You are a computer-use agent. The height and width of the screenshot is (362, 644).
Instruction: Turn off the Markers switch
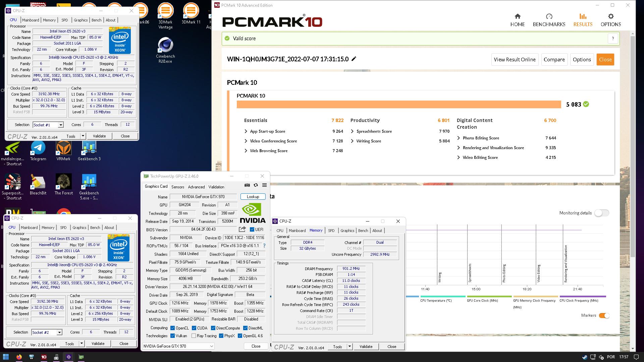(604, 315)
